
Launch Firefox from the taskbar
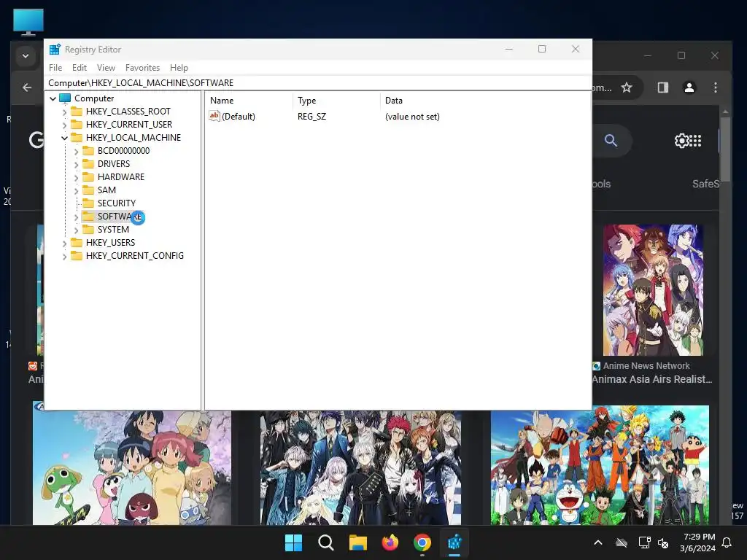tap(390, 542)
